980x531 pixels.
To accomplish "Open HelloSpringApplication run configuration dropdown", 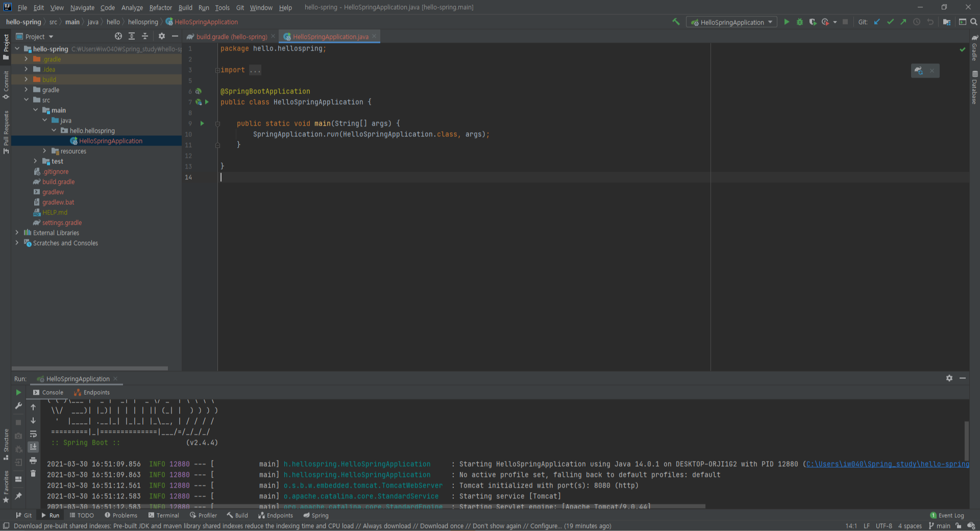I will (x=731, y=22).
